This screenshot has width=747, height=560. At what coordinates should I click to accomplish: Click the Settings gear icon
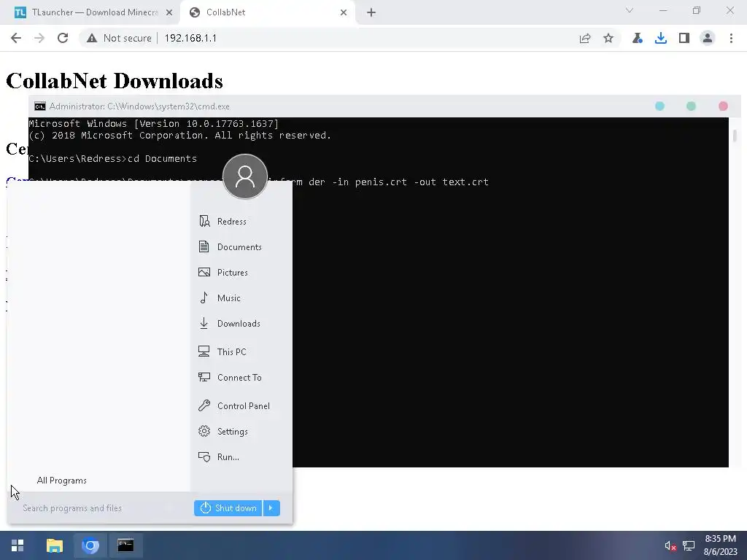pos(204,432)
